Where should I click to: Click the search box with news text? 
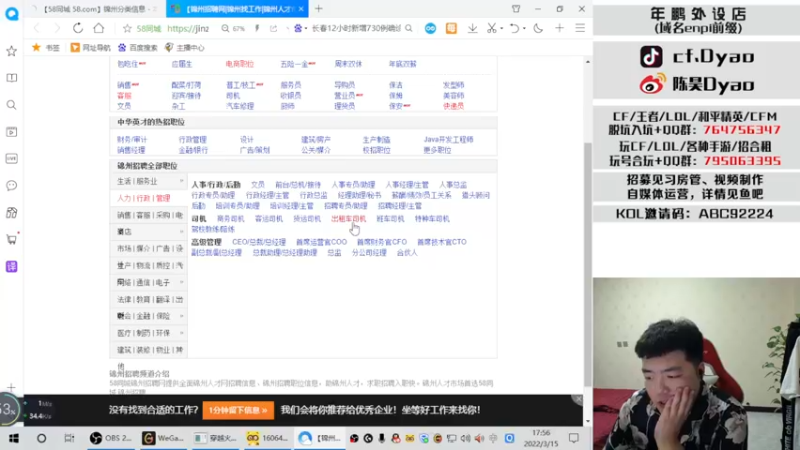pos(356,29)
